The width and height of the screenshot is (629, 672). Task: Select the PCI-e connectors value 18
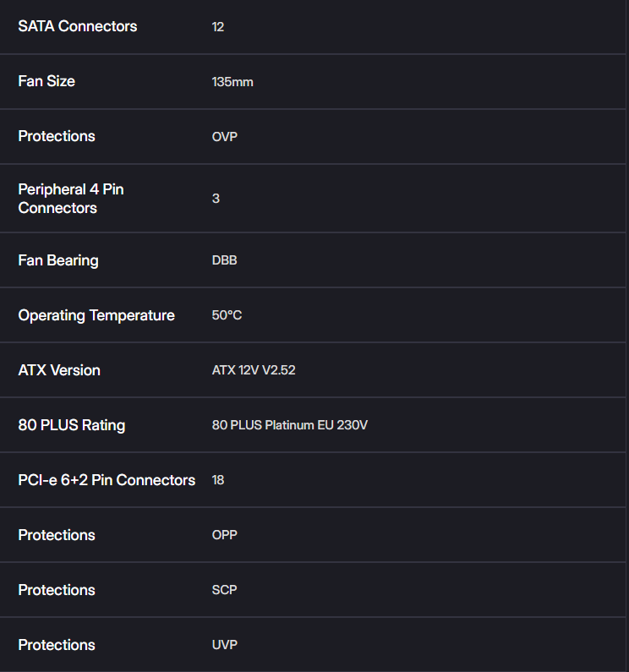coord(218,480)
